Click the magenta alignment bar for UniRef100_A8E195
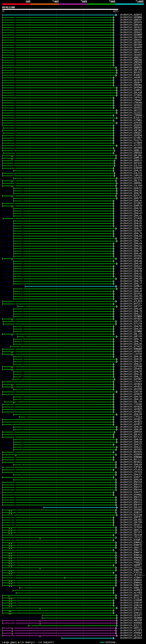Image resolution: width=146 pixels, height=644 pixels. coord(60,620)
